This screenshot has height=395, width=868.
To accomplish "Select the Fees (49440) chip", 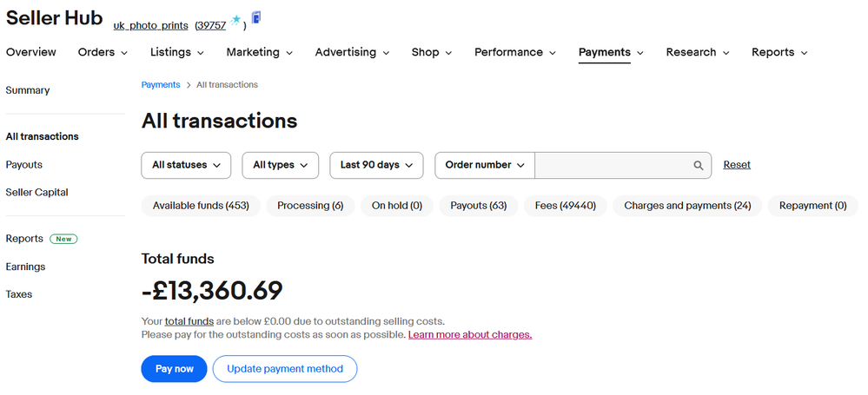I will pos(565,206).
